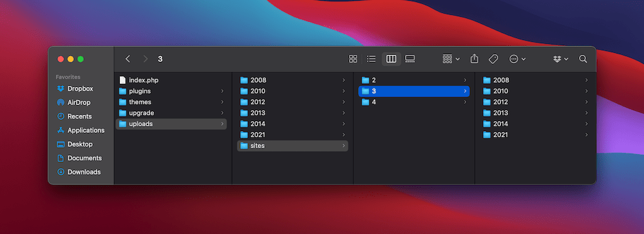Click the Favorites sidebar heading

pyautogui.click(x=68, y=77)
